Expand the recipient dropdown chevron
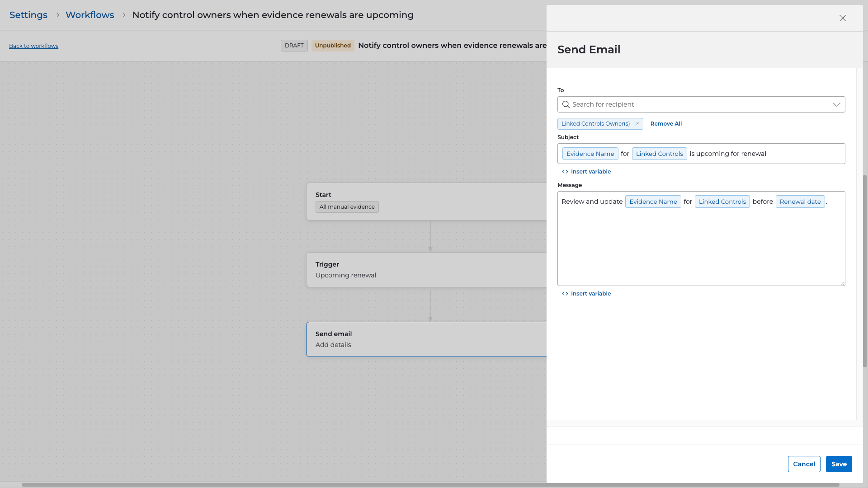This screenshot has width=868, height=488. 836,104
